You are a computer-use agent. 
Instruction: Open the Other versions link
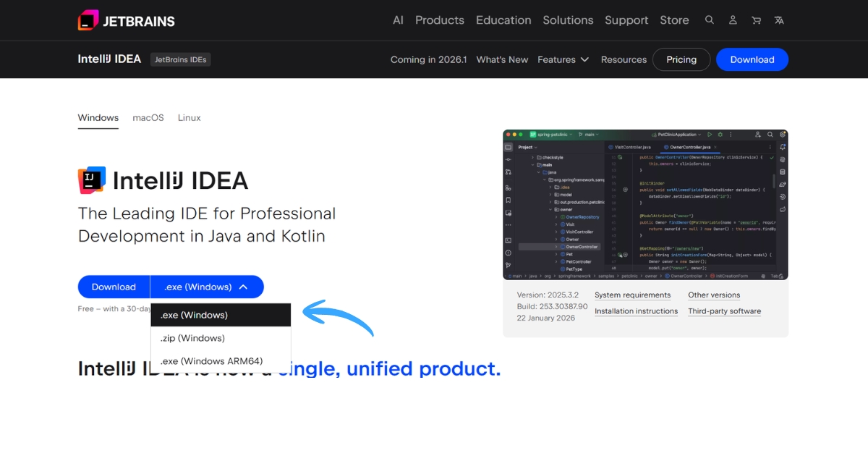tap(714, 295)
